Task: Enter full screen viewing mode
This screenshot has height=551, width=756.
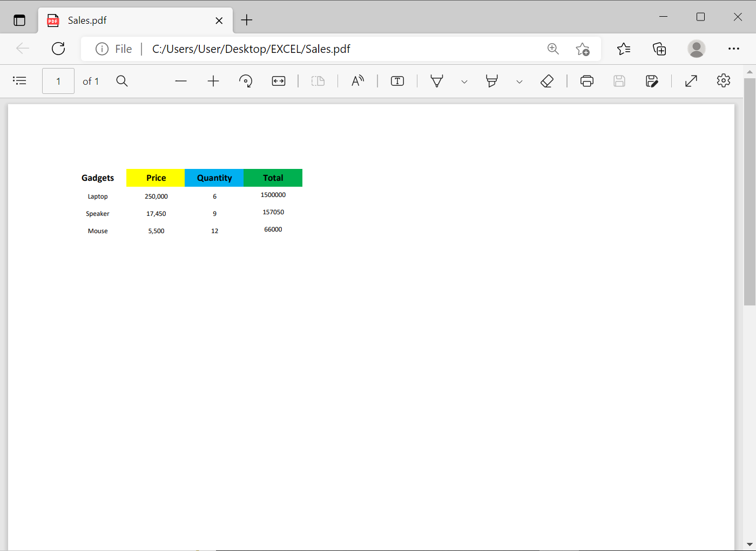Action: 691,81
